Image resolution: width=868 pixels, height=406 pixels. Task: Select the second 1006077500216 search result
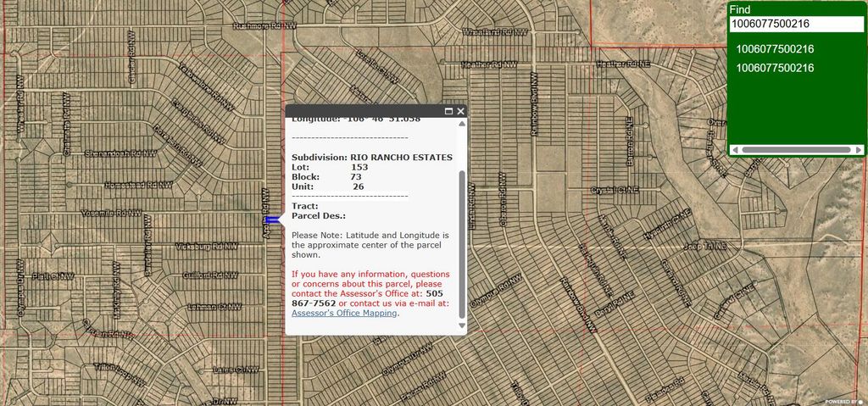(x=775, y=68)
